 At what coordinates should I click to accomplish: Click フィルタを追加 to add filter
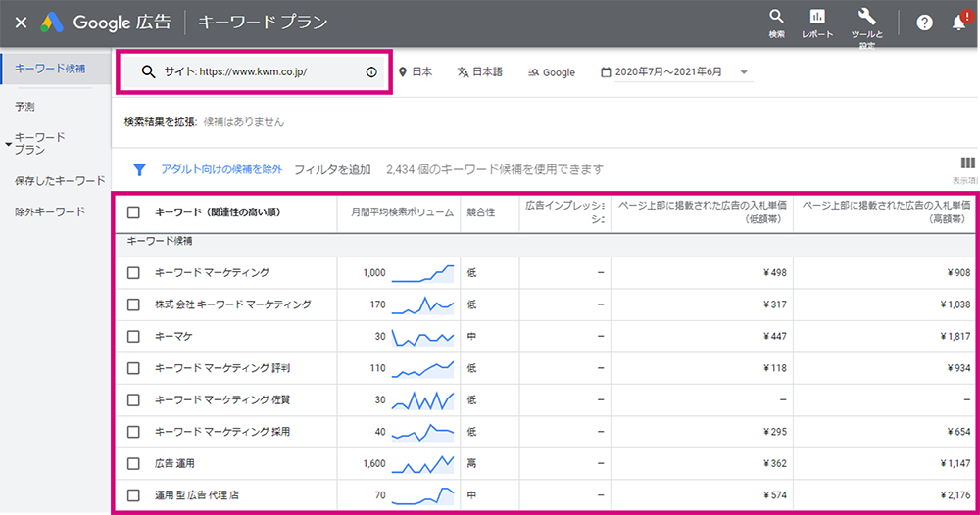click(332, 169)
